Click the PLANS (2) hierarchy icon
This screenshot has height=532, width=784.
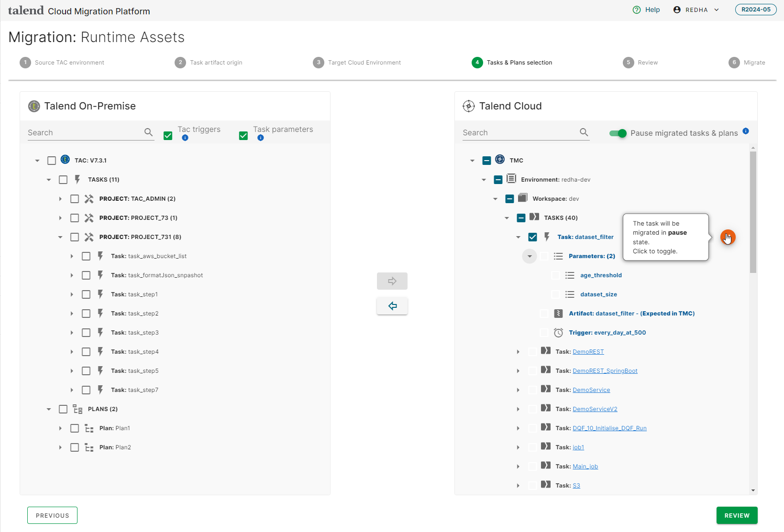pos(77,409)
